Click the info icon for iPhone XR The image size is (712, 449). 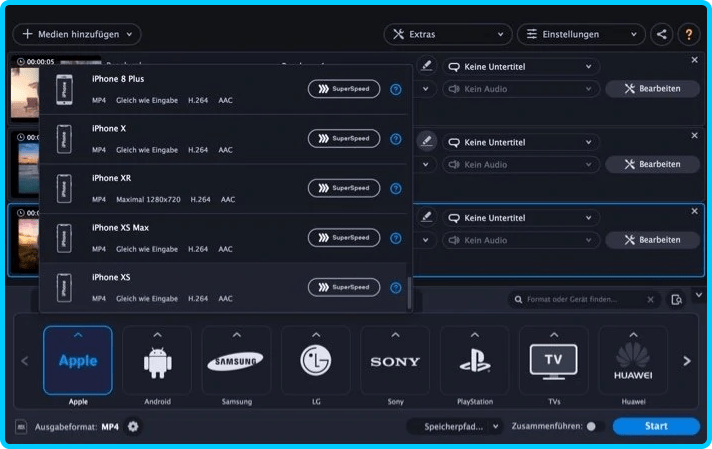click(x=396, y=188)
